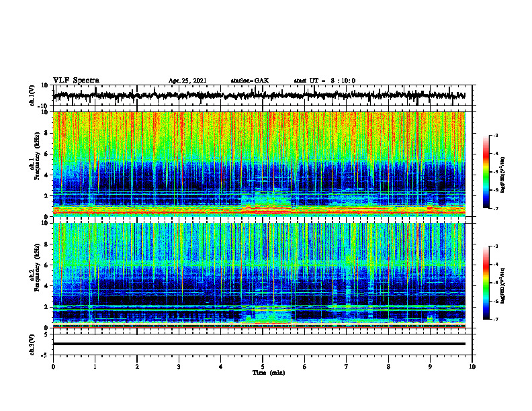Click the "-3" label on ch.1 color bar
This screenshot has height=411, width=532.
[x=495, y=135]
